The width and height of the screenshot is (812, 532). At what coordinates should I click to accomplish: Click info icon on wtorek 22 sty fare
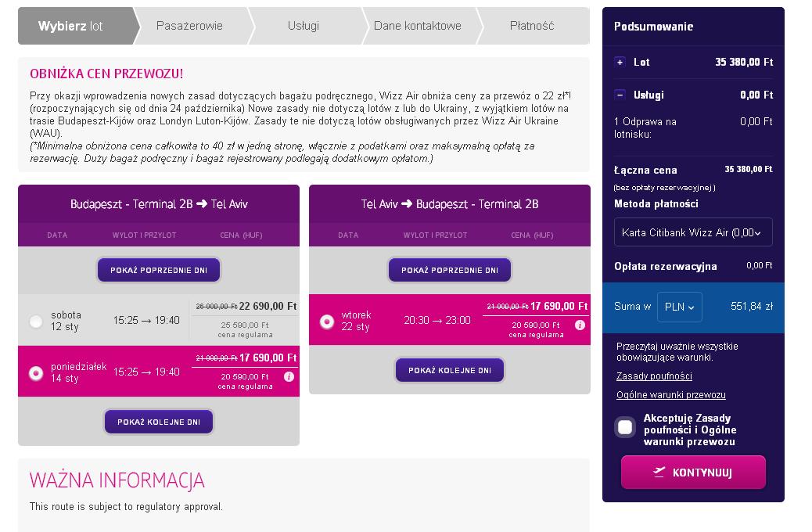(580, 325)
